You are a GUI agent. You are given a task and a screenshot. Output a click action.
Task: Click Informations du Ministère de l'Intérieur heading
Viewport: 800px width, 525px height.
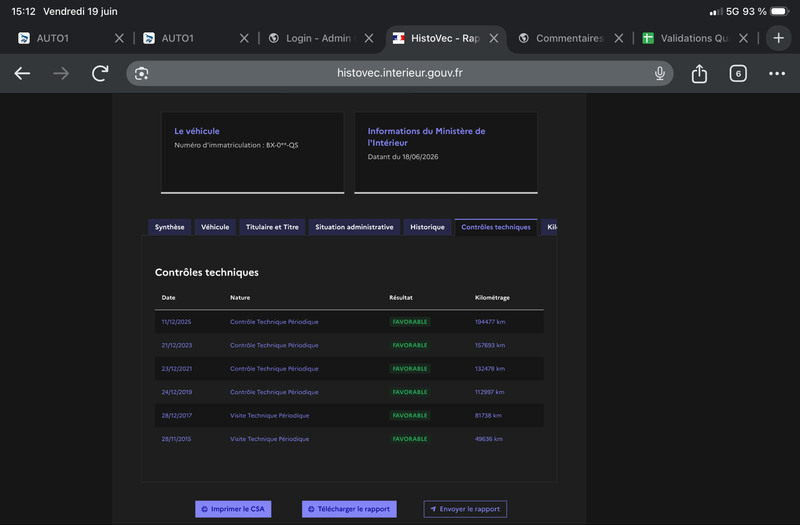click(427, 137)
